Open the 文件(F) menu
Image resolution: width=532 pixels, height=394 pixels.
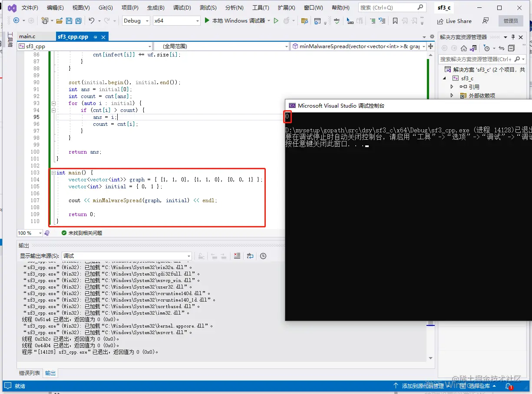click(x=30, y=8)
